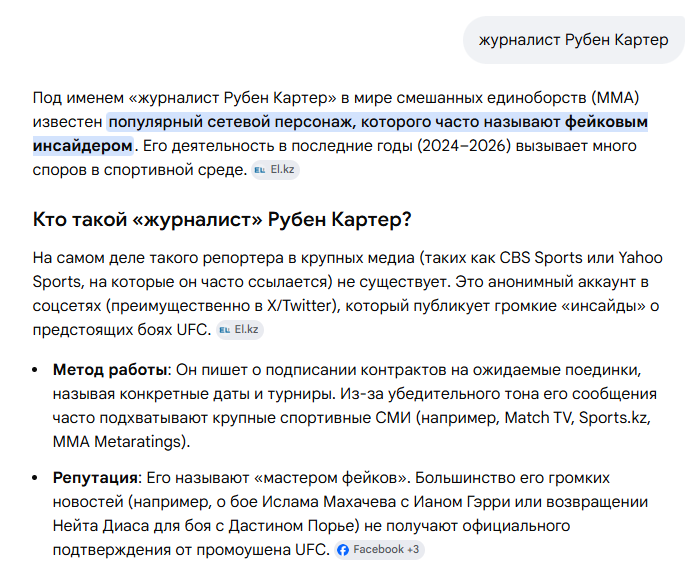This screenshot has width=700, height=573.
Task: Click «MMA Metaratings» in the bullet list
Action: coord(117,442)
